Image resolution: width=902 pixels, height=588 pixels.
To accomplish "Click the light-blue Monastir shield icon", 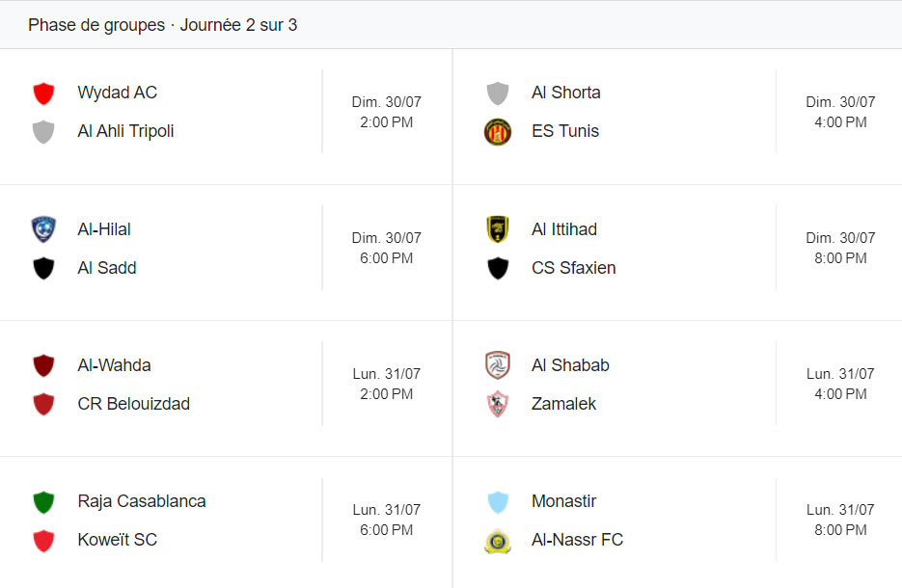I will click(498, 502).
